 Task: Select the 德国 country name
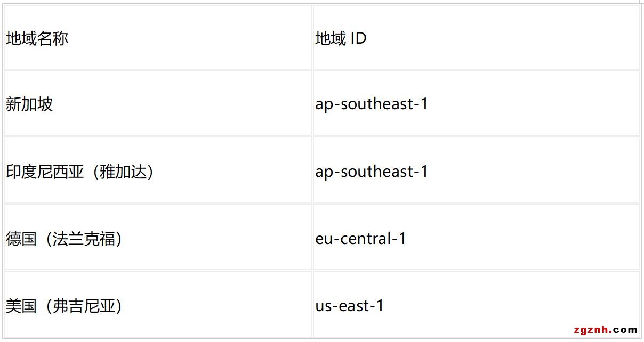point(21,239)
